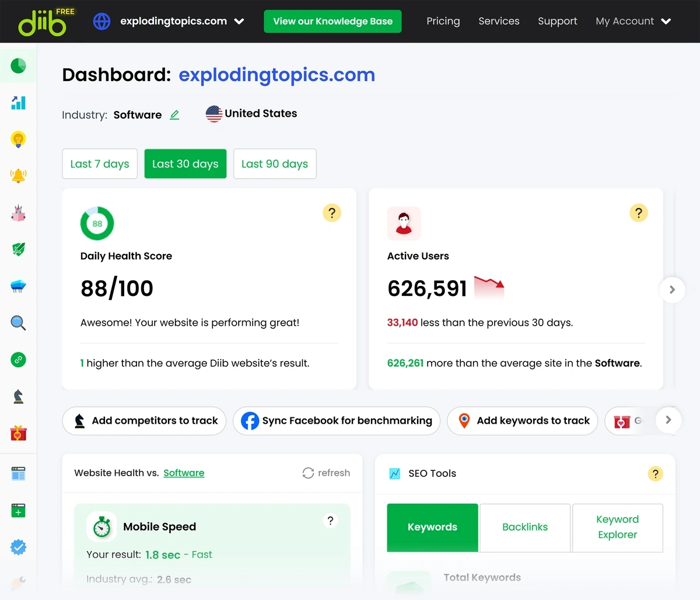Click the 33,140 decrease figure

tap(402, 322)
